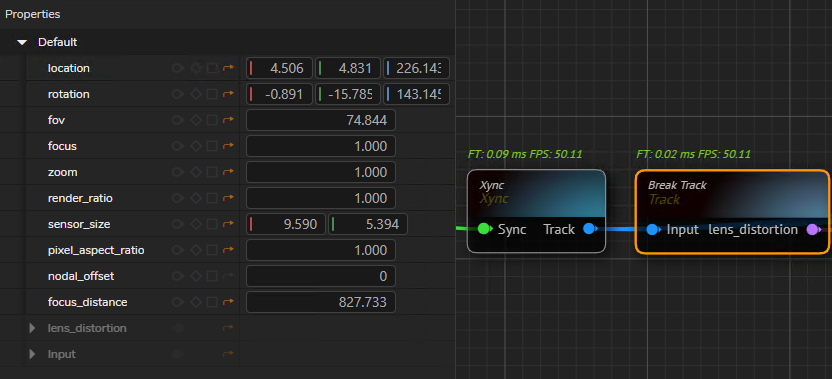
Task: Click the orange arrow icon in render_ratio row
Action: point(228,198)
